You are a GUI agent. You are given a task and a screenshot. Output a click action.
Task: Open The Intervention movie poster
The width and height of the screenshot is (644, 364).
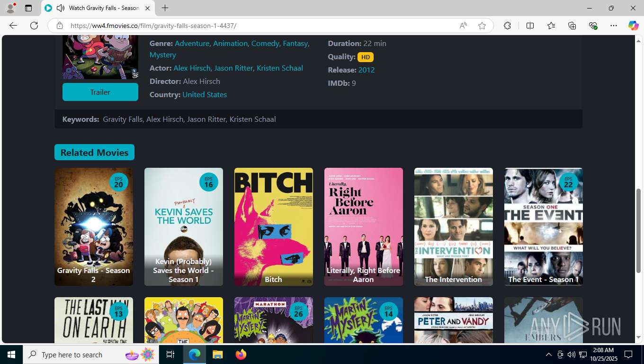[454, 227]
